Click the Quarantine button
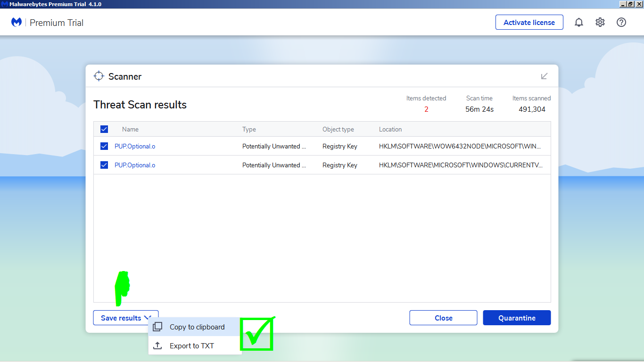The height and width of the screenshot is (362, 644). tap(517, 318)
